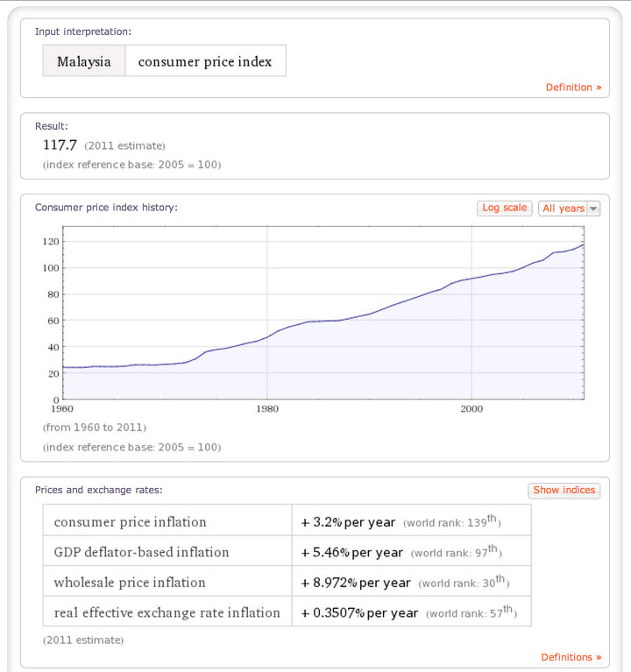Click the world rank 30th note
631x672 pixels.
pyautogui.click(x=464, y=582)
